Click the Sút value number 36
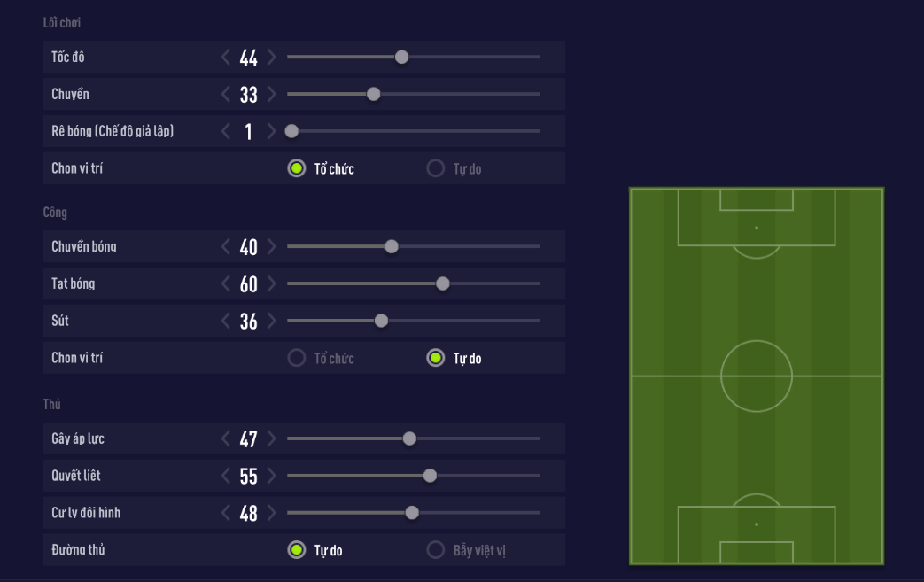 249,322
